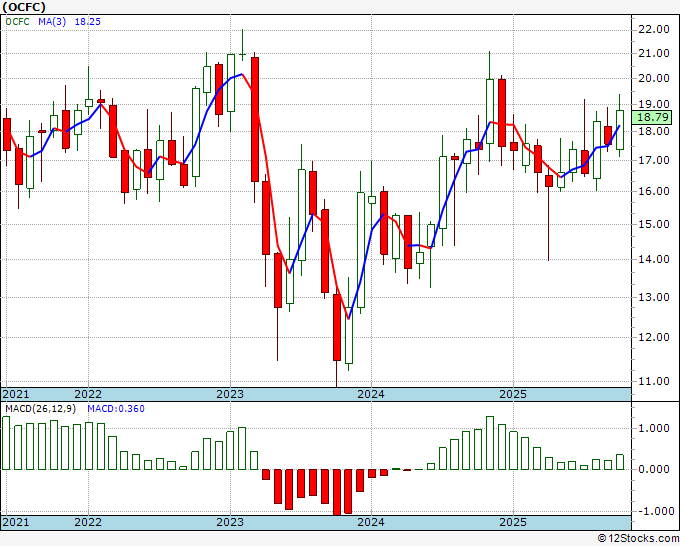
Task: Click the 18.25 moving average value
Action: click(x=88, y=22)
